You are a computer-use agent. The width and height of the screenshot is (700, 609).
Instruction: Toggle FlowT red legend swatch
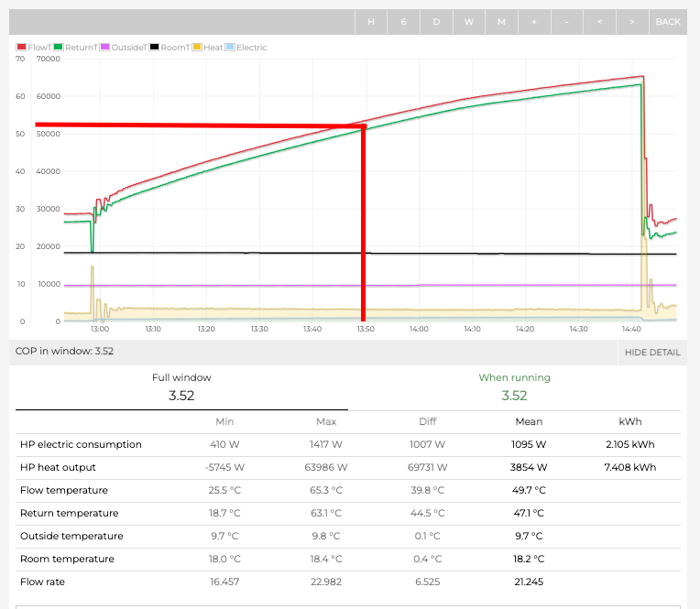click(21, 48)
